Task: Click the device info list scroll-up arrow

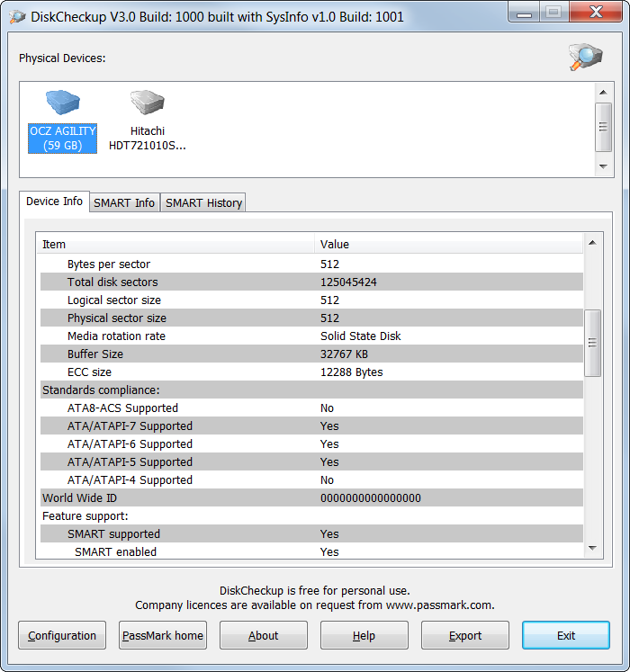Action: (x=593, y=243)
